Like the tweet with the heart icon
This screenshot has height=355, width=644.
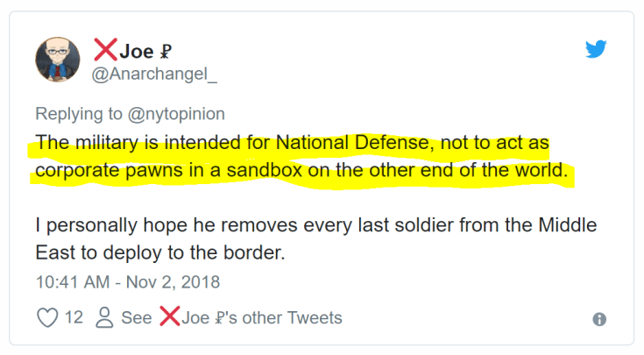click(x=46, y=317)
